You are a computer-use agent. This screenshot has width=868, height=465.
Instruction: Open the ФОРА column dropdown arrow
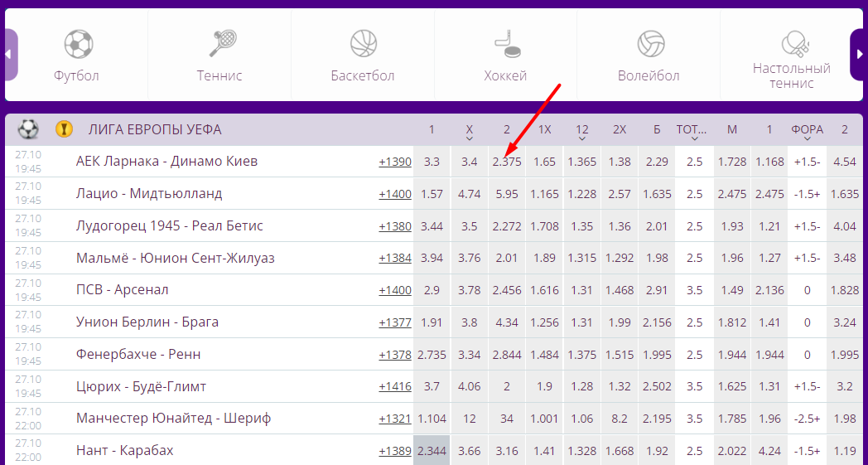coord(807,138)
